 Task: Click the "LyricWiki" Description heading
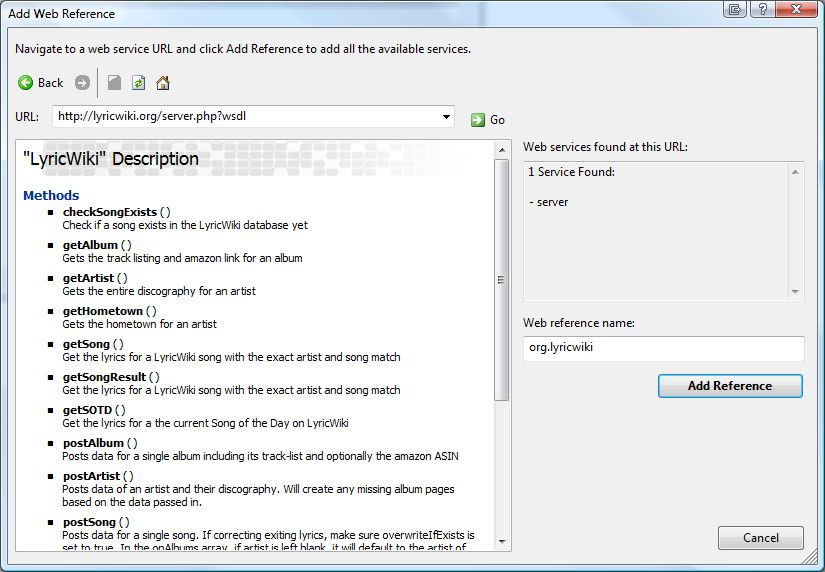110,159
